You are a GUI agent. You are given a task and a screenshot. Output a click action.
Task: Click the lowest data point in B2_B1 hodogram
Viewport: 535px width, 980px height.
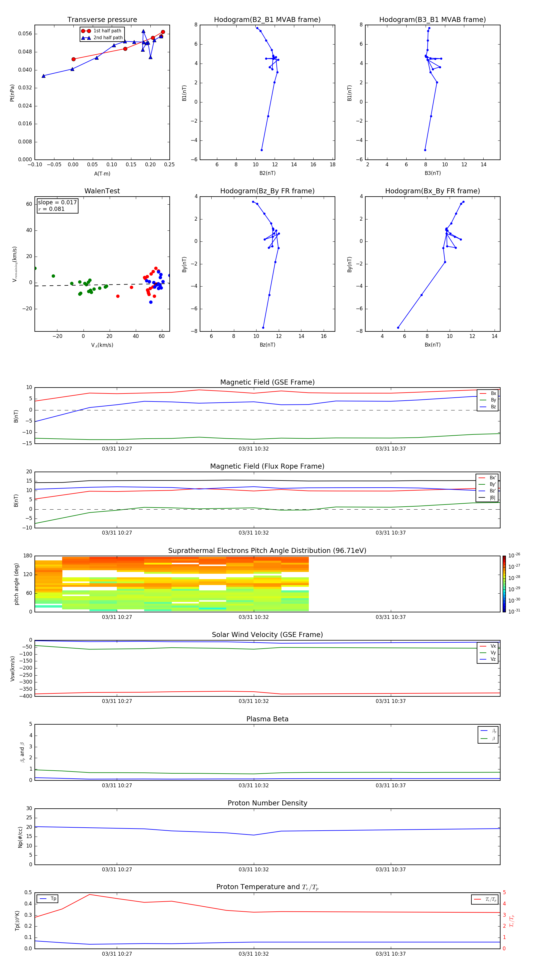pos(262,150)
